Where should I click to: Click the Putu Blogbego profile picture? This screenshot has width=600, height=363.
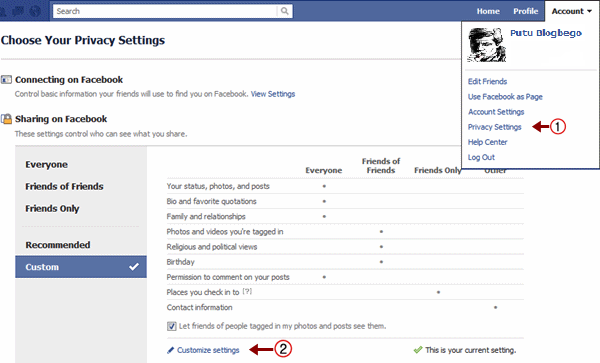point(486,45)
